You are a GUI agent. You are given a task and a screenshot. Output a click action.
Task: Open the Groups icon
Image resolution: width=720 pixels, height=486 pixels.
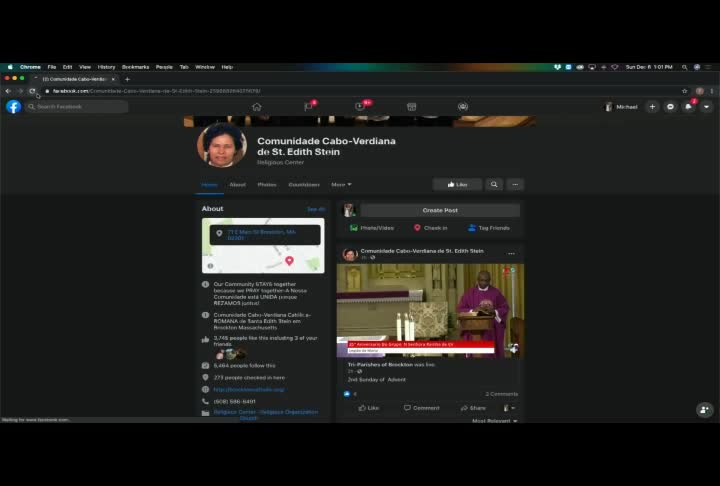click(463, 107)
